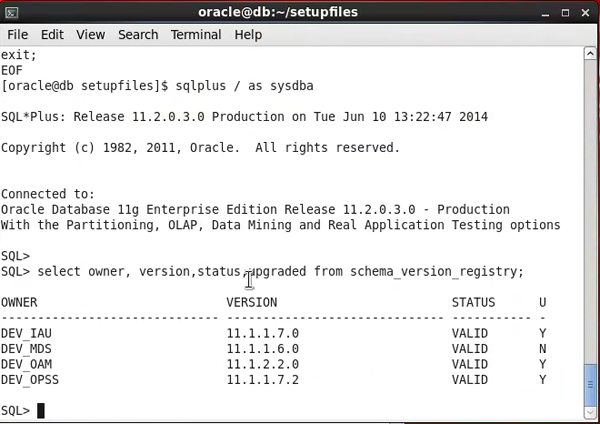Click the scrollbar down arrow
The image size is (600, 424).
coord(590,413)
